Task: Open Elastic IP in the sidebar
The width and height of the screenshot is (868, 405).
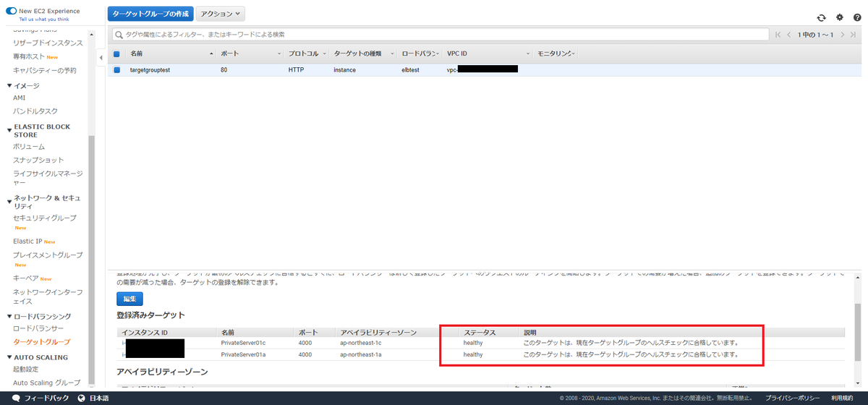Action: coord(27,241)
